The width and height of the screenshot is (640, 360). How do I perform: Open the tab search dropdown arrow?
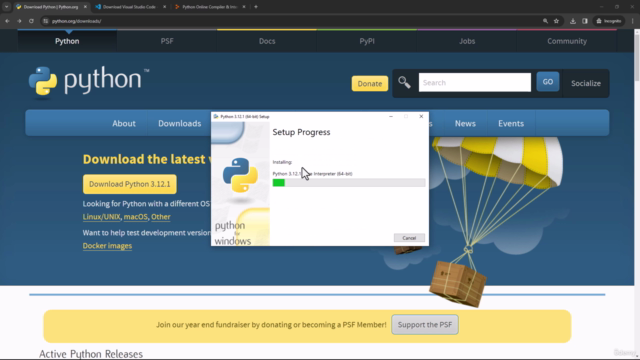click(x=7, y=7)
